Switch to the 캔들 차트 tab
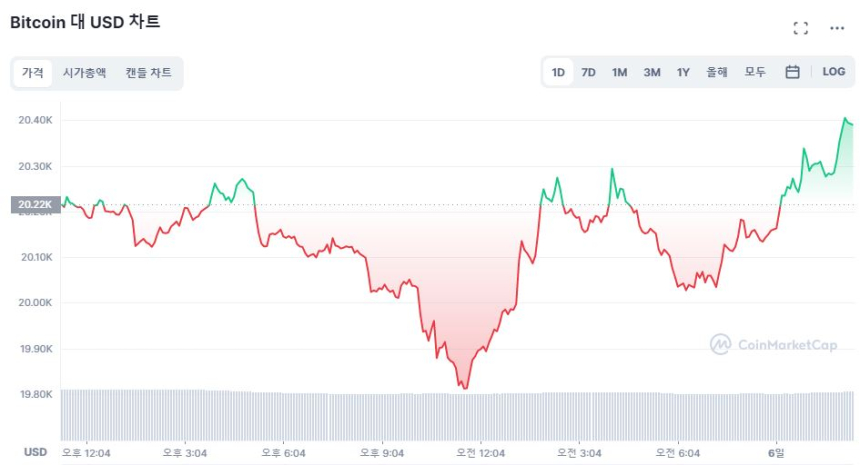 pos(148,73)
